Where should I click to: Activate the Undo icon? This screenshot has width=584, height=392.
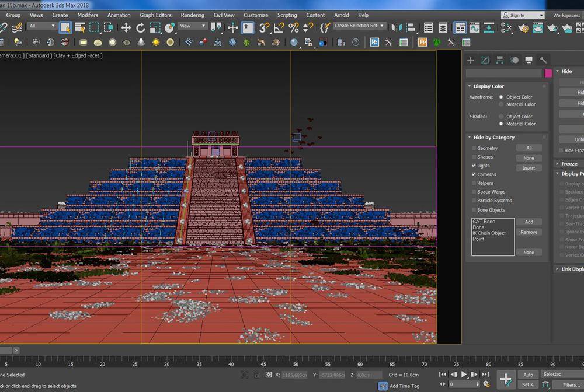click(x=3, y=27)
